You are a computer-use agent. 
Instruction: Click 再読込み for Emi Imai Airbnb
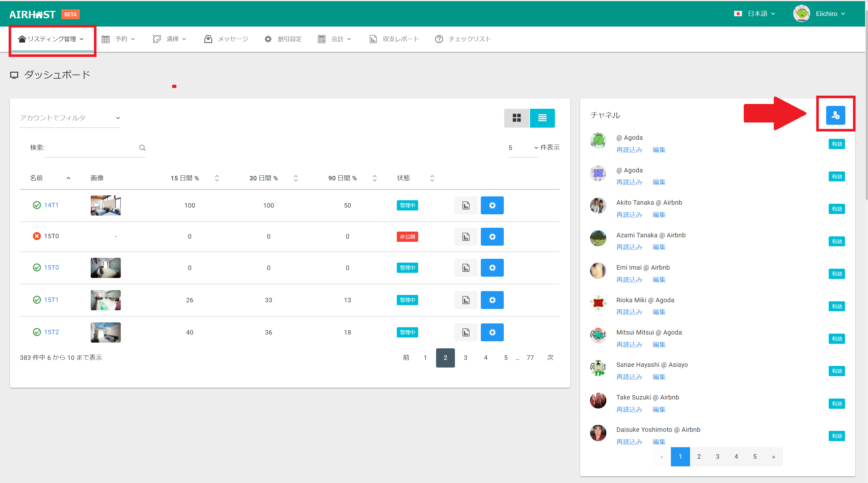tap(629, 280)
